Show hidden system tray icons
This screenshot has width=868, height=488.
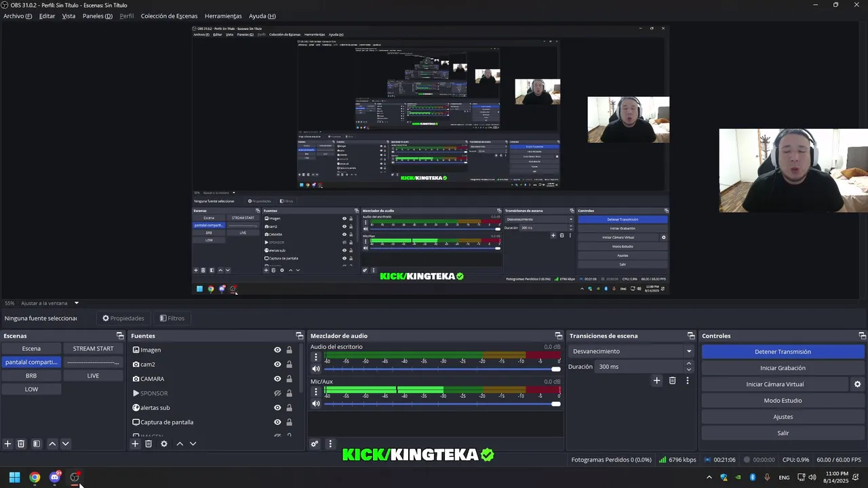tap(709, 477)
